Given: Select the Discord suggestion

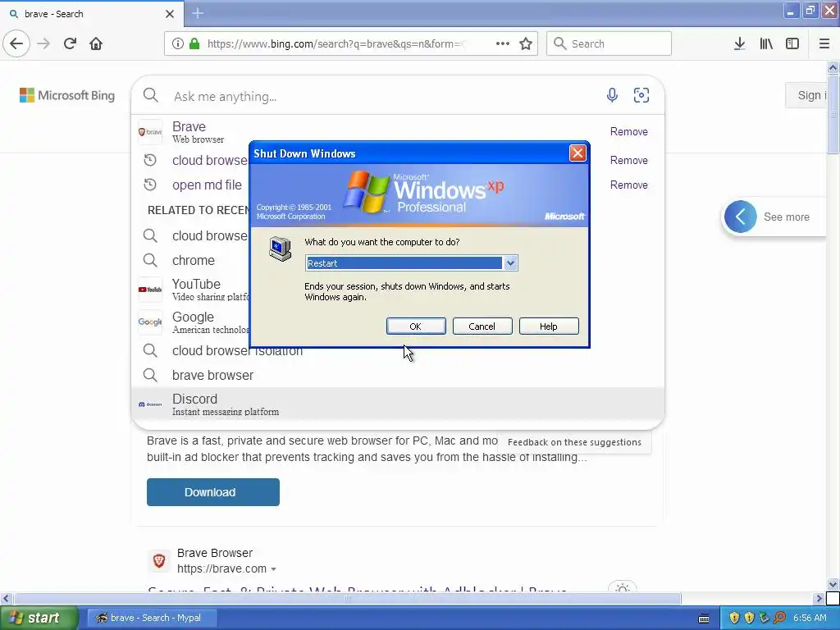Looking at the screenshot, I should point(398,404).
